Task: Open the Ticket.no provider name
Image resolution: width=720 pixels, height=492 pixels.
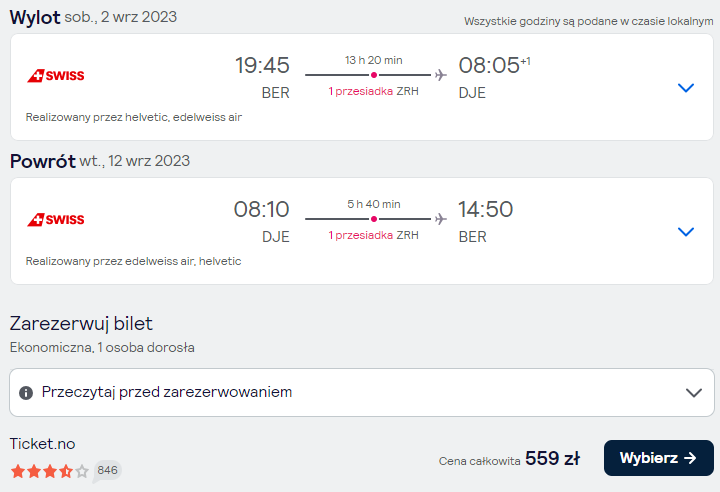Action: pos(42,444)
